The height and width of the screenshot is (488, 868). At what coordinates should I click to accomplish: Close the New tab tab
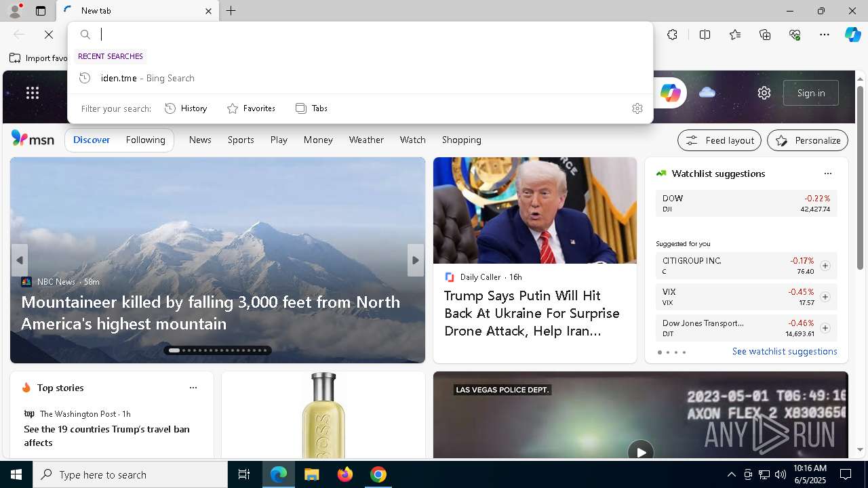[x=208, y=11]
